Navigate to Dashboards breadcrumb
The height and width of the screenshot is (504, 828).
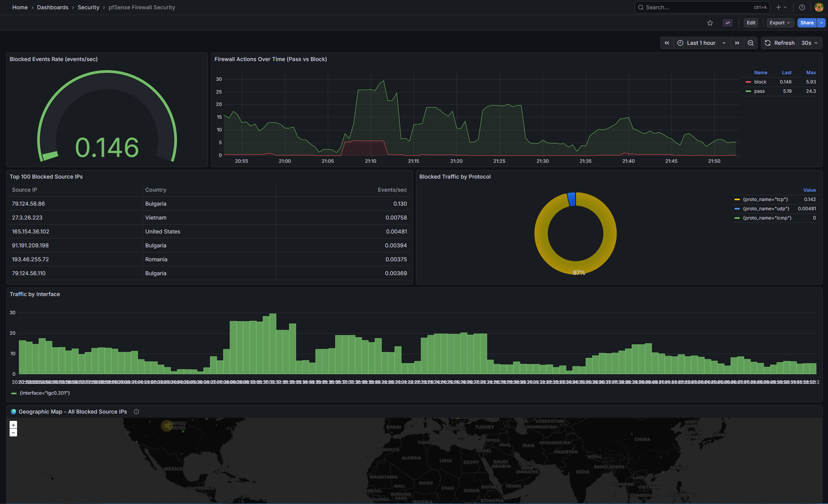[x=53, y=7]
